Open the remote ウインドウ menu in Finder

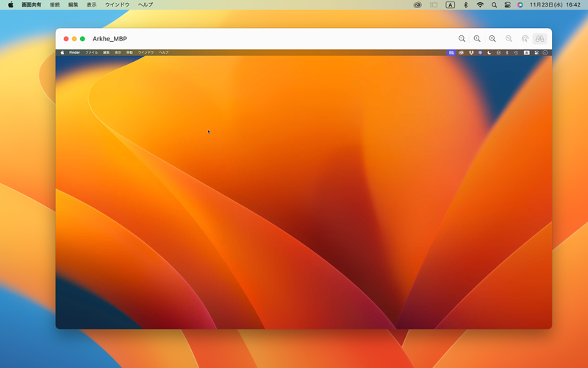(x=146, y=52)
